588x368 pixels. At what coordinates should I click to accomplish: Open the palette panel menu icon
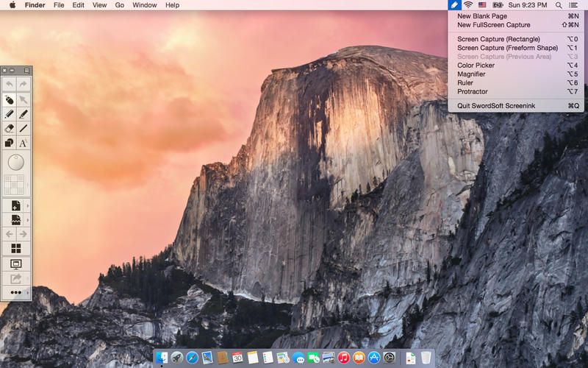tap(26, 70)
